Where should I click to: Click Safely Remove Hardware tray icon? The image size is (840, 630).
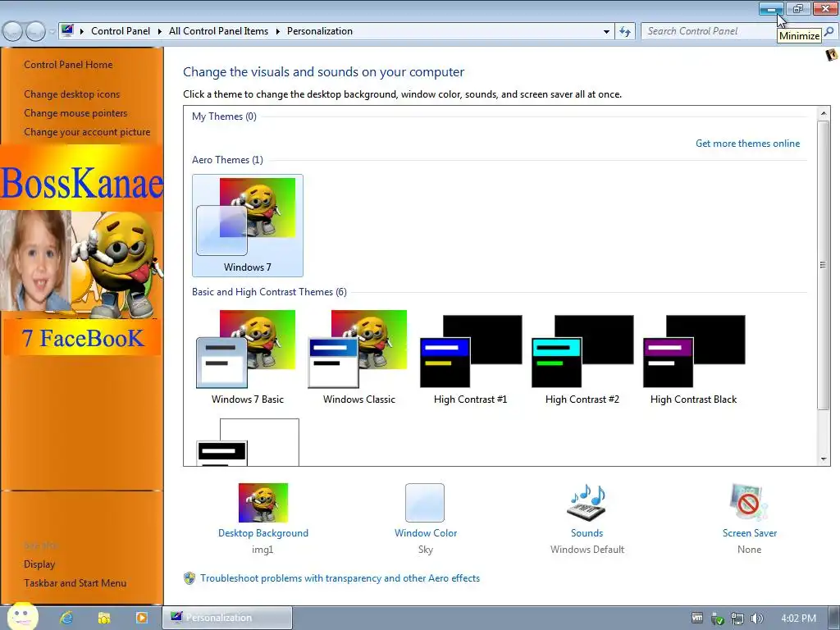click(717, 619)
